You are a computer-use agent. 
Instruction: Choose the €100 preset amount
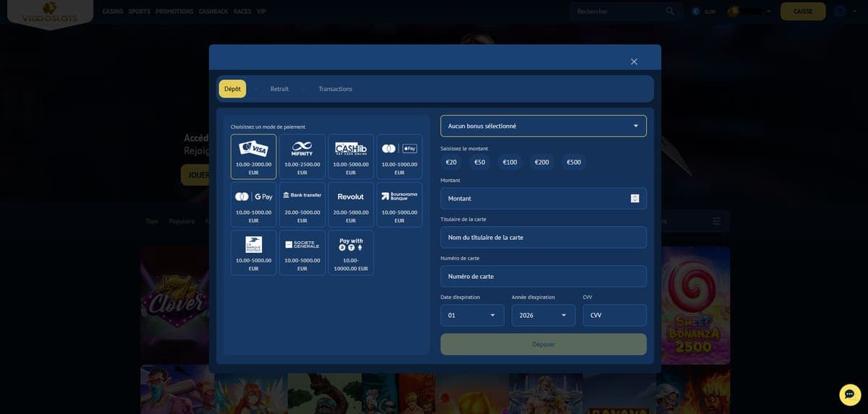[x=510, y=162]
